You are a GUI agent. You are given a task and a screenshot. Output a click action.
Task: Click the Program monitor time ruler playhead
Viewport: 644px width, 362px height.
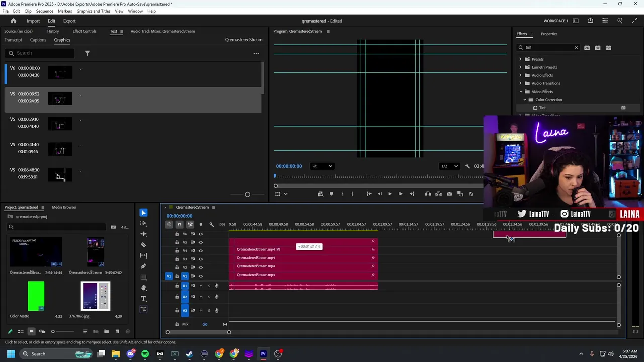[x=275, y=176]
